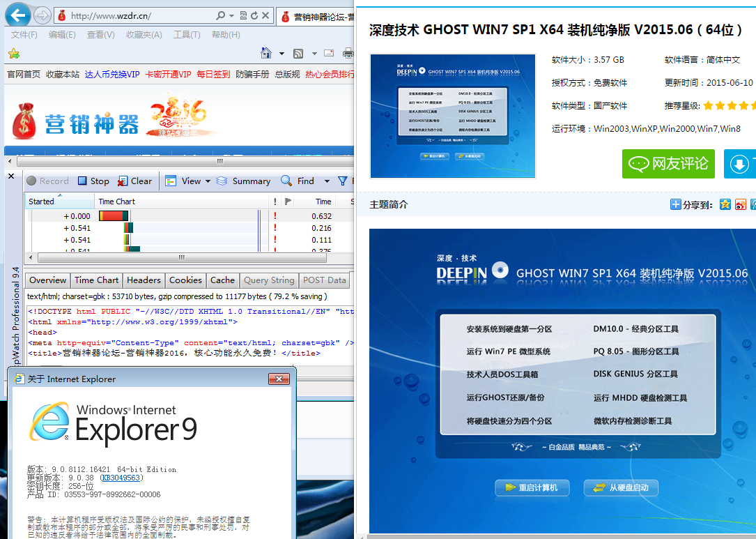This screenshot has height=539, width=756.
Task: Open the HttpWatch Summary panel
Action: (x=243, y=181)
